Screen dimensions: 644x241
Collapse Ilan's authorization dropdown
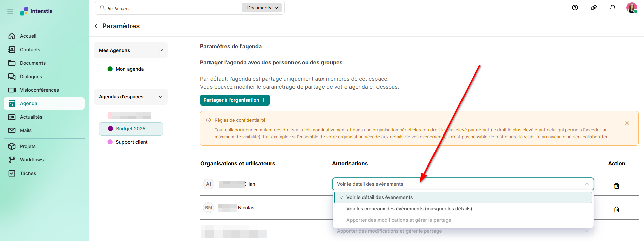(587, 184)
